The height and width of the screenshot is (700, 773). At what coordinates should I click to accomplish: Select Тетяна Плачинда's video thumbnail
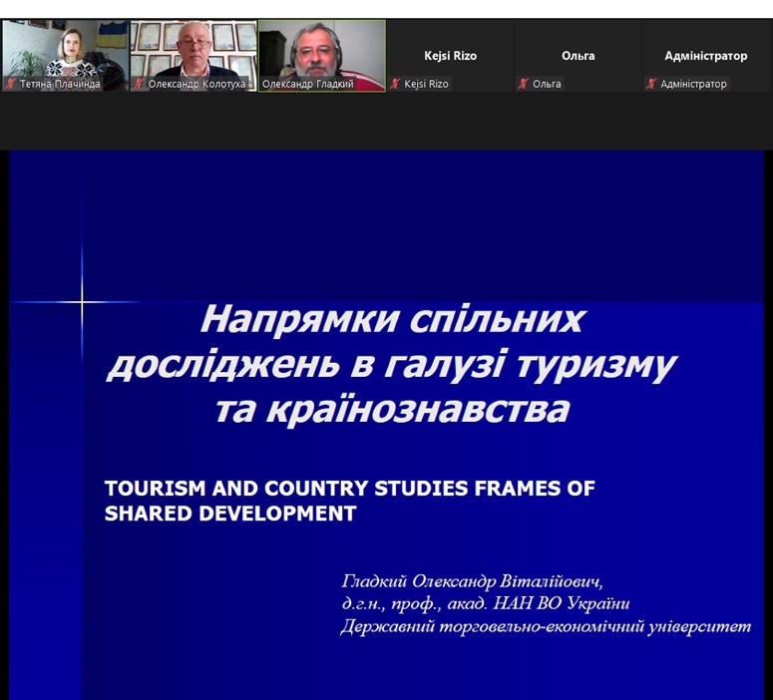point(66,55)
